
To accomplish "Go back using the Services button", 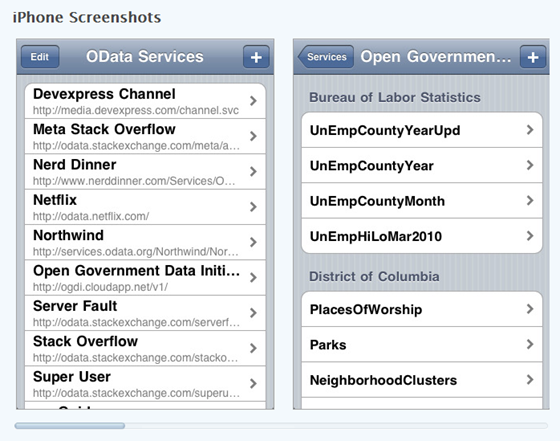I will click(326, 57).
